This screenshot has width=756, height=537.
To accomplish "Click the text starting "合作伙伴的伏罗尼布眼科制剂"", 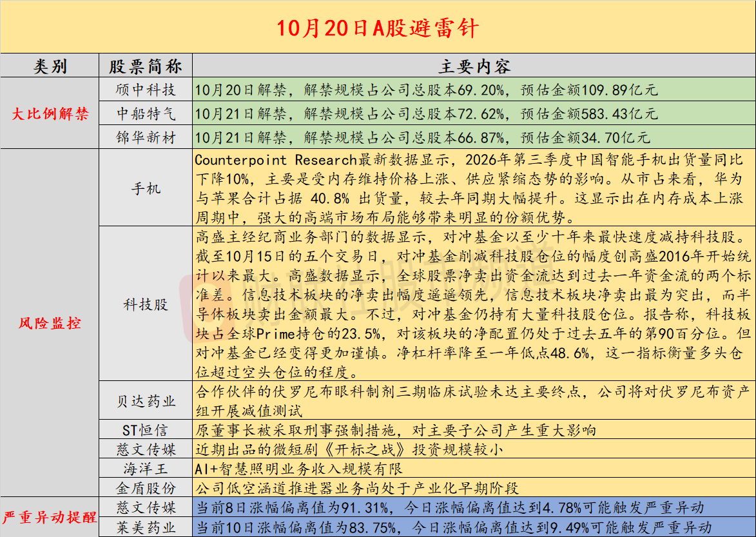I will [473, 401].
